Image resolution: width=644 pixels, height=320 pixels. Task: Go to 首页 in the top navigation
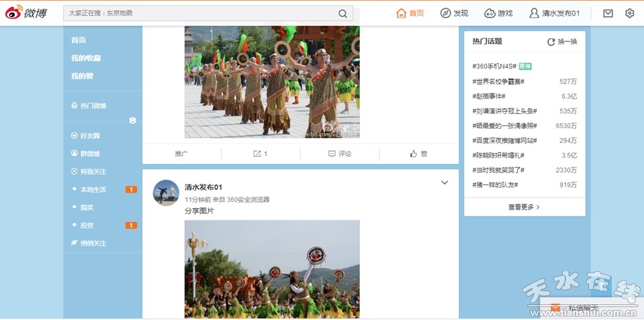coord(410,13)
